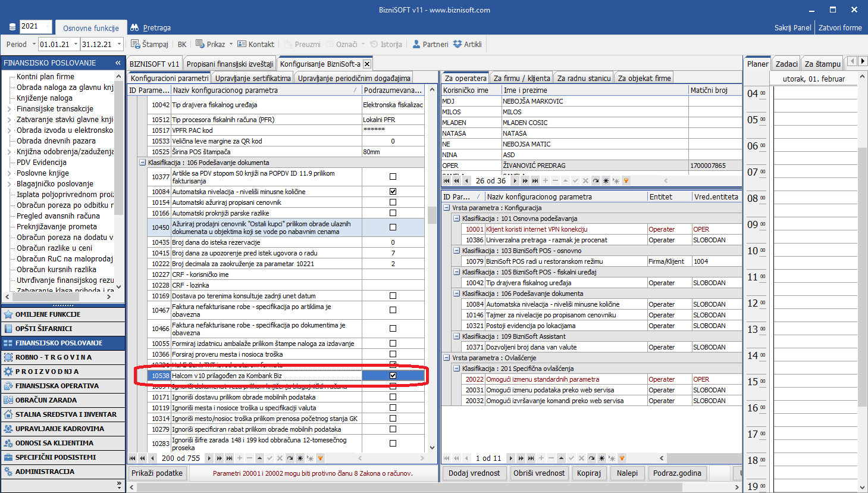Open the Proizvodnja sidebar module
Viewport: 868px width, 493px height.
[x=47, y=372]
